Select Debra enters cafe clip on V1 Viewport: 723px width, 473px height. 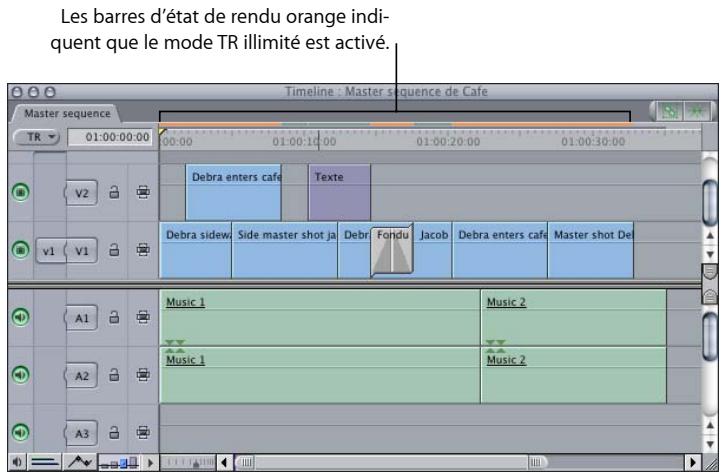pyautogui.click(x=500, y=251)
